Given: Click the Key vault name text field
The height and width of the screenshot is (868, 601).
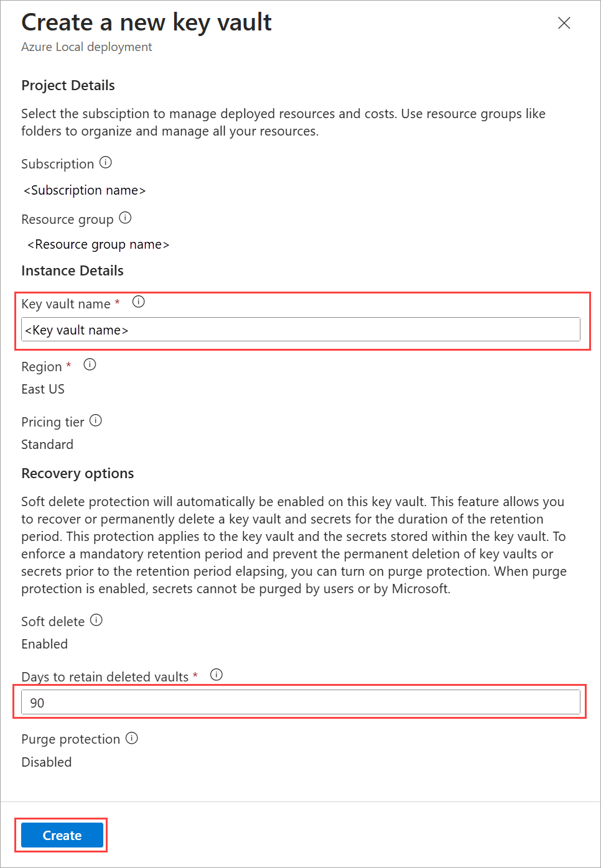Looking at the screenshot, I should tap(300, 330).
